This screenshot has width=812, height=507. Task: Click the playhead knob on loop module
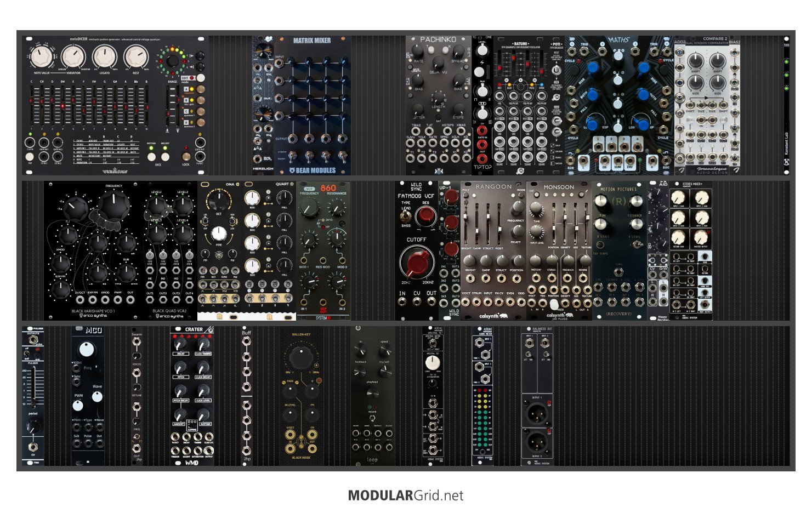(x=373, y=393)
